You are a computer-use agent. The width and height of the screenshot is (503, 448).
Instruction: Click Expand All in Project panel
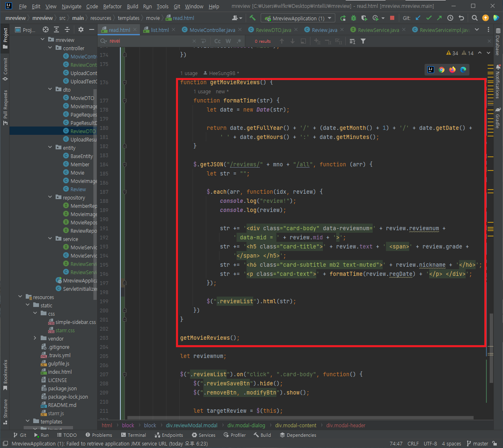tap(56, 29)
